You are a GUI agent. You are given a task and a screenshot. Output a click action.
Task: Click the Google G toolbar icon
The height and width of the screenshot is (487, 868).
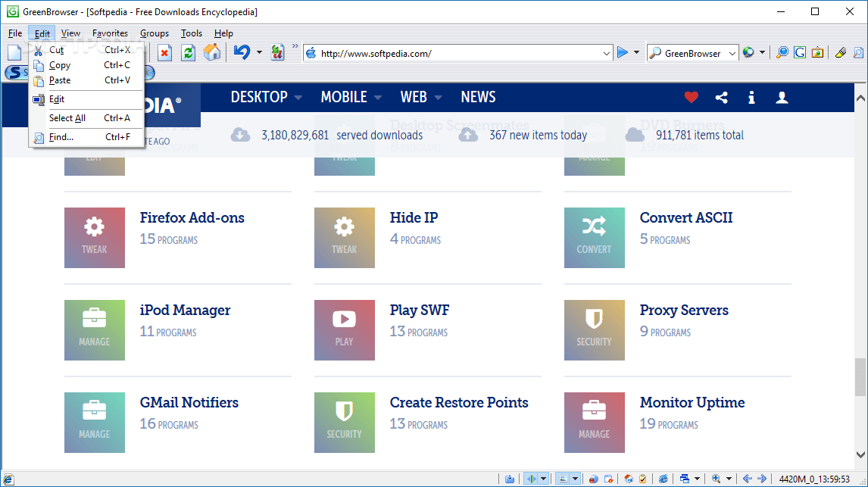coord(800,53)
